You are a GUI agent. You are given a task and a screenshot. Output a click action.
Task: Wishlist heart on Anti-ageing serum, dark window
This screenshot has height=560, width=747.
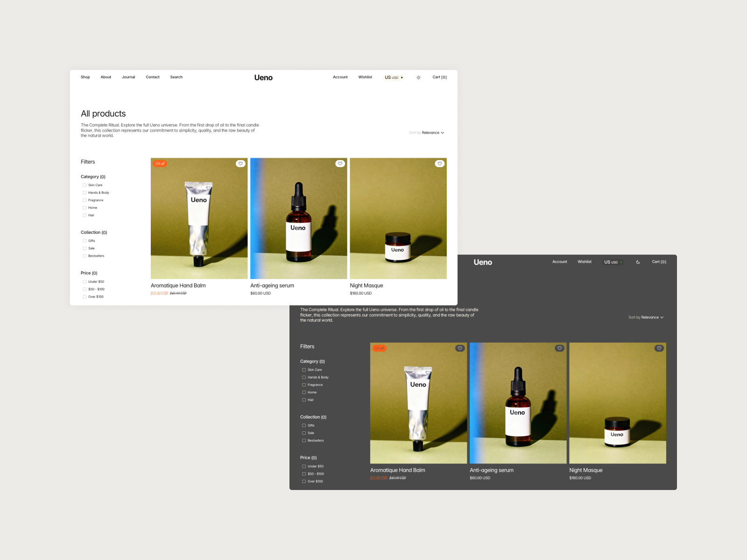tap(560, 348)
